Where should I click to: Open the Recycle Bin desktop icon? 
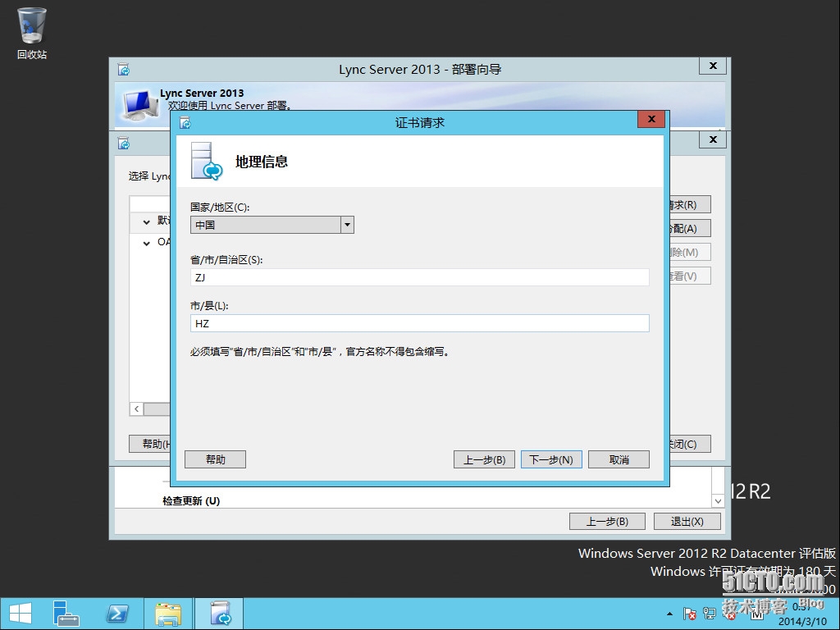pos(32,33)
